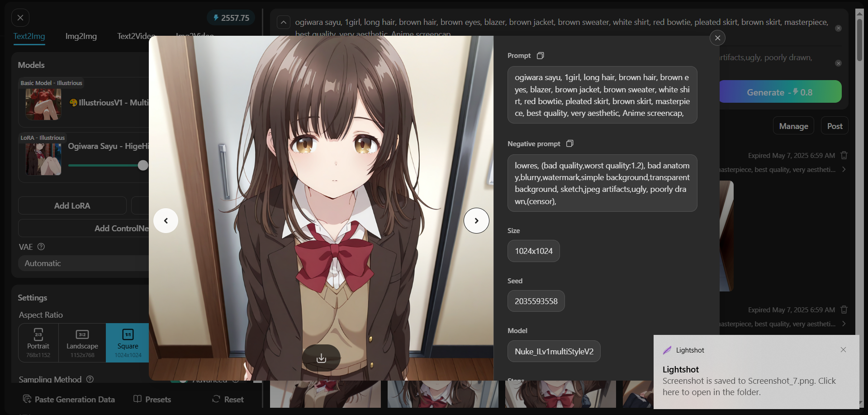
Task: Click the seed value 2035593558
Action: point(536,301)
